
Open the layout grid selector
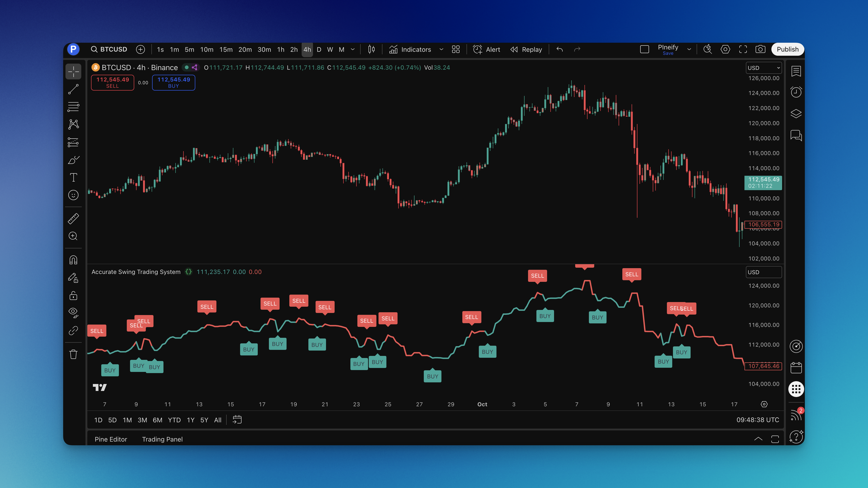[456, 49]
